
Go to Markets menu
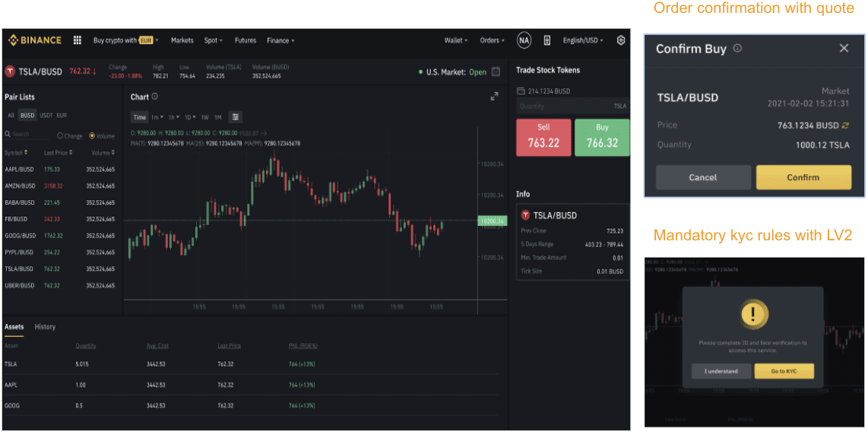182,40
